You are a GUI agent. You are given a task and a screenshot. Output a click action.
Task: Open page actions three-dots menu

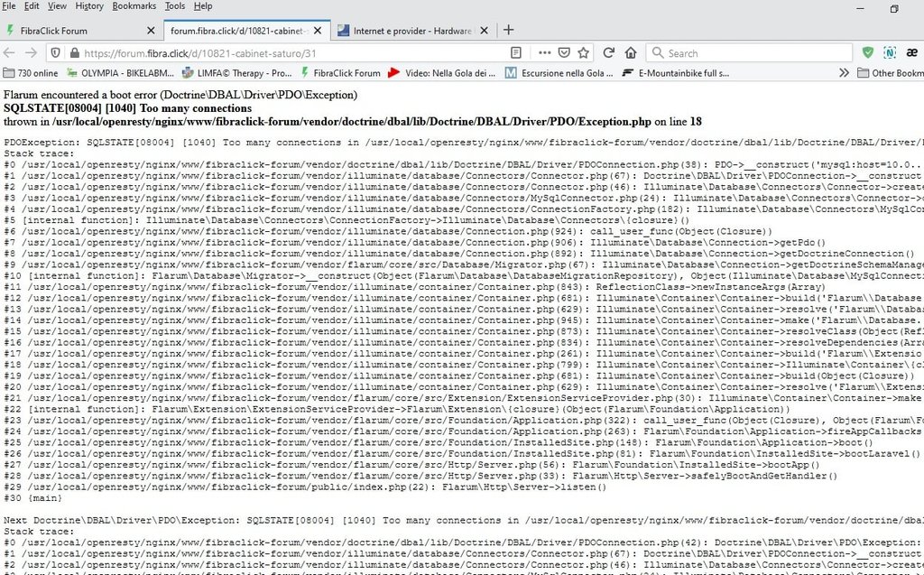click(x=541, y=52)
